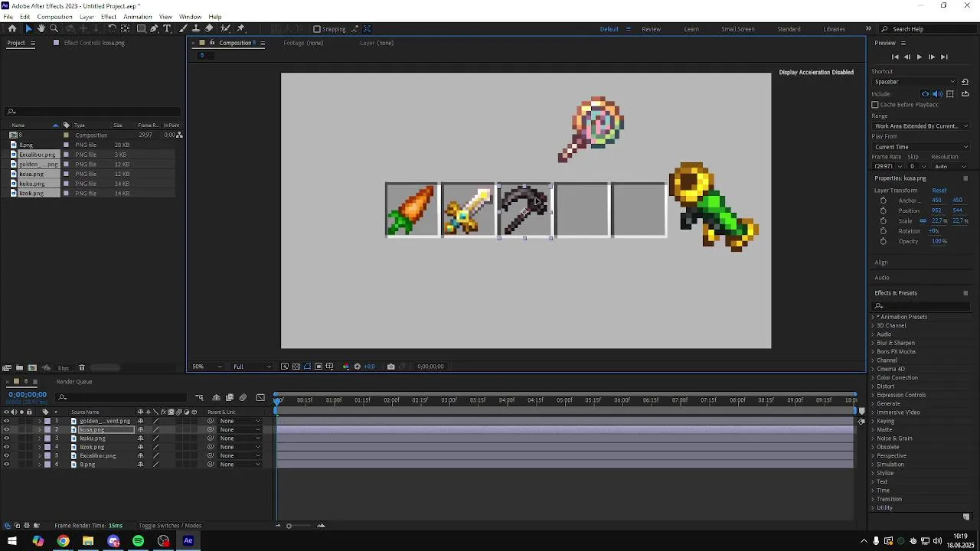The height and width of the screenshot is (551, 980).
Task: Select the Hand tool
Action: click(x=41, y=28)
